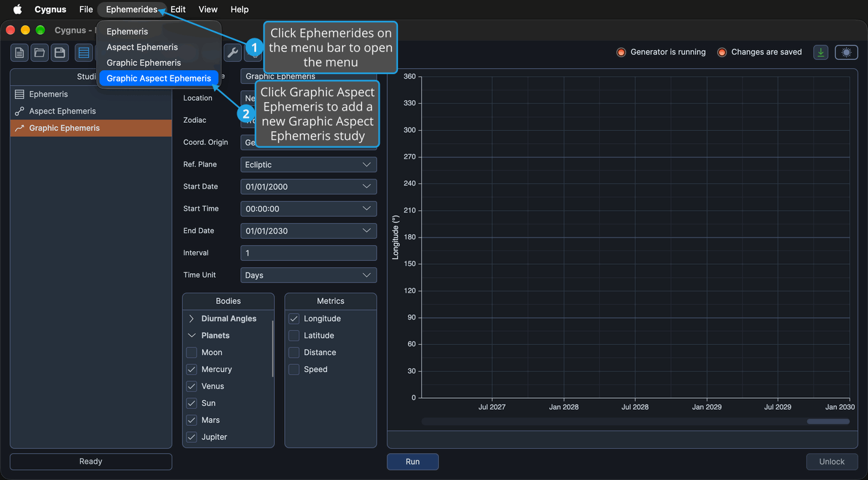Image resolution: width=868 pixels, height=480 pixels.
Task: Open a file using the folder icon
Action: pos(40,53)
